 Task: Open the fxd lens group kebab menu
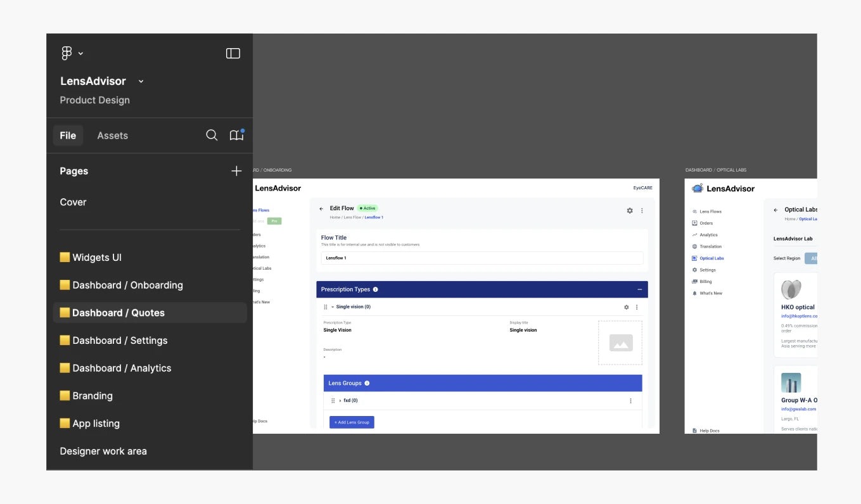point(630,401)
